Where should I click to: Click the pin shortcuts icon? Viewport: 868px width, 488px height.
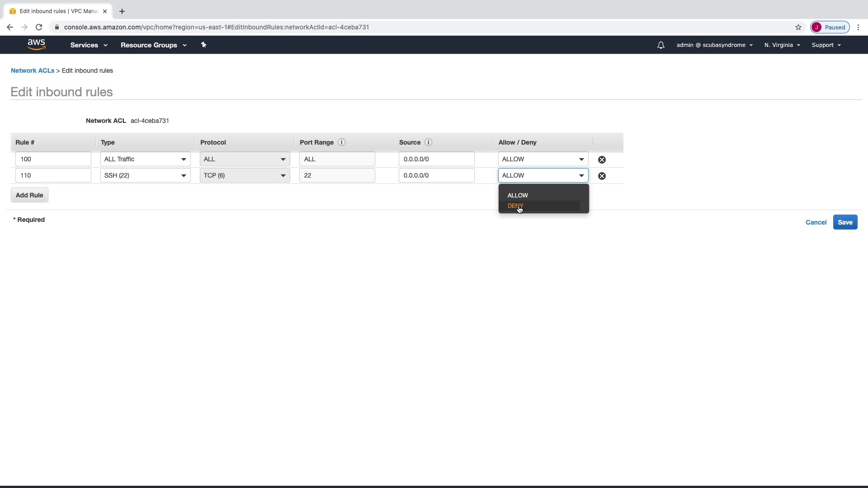203,45
